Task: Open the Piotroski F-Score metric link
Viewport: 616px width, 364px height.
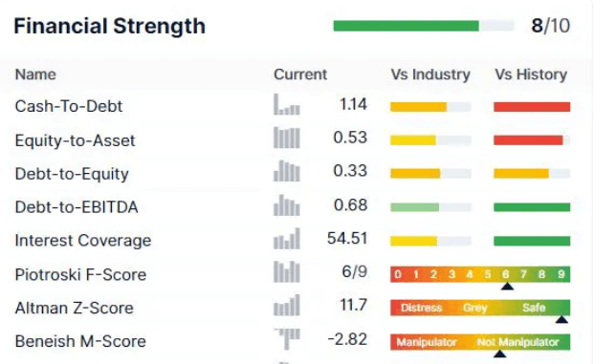Action: (80, 274)
